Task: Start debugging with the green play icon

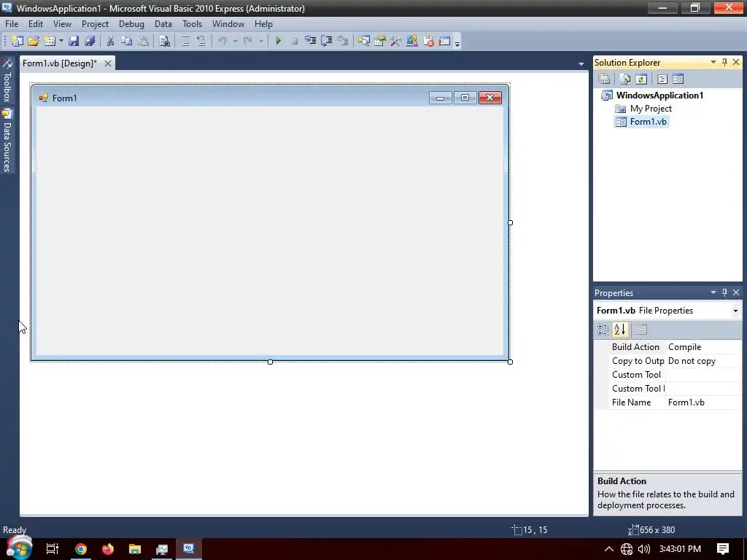Action: [x=278, y=41]
